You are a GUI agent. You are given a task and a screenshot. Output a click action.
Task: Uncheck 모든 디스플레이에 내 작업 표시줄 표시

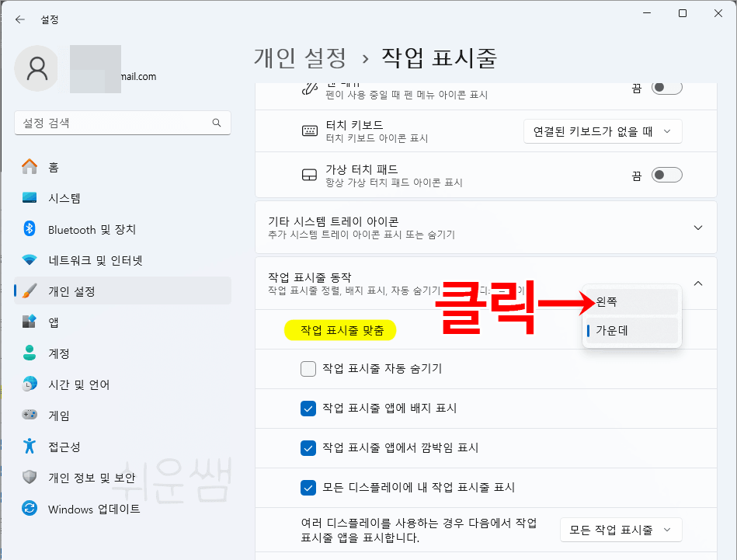[308, 488]
